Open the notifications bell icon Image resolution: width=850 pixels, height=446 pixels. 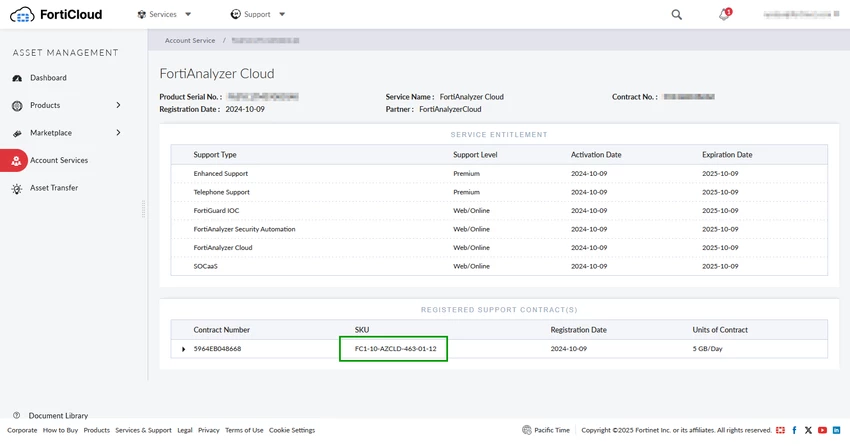[724, 15]
